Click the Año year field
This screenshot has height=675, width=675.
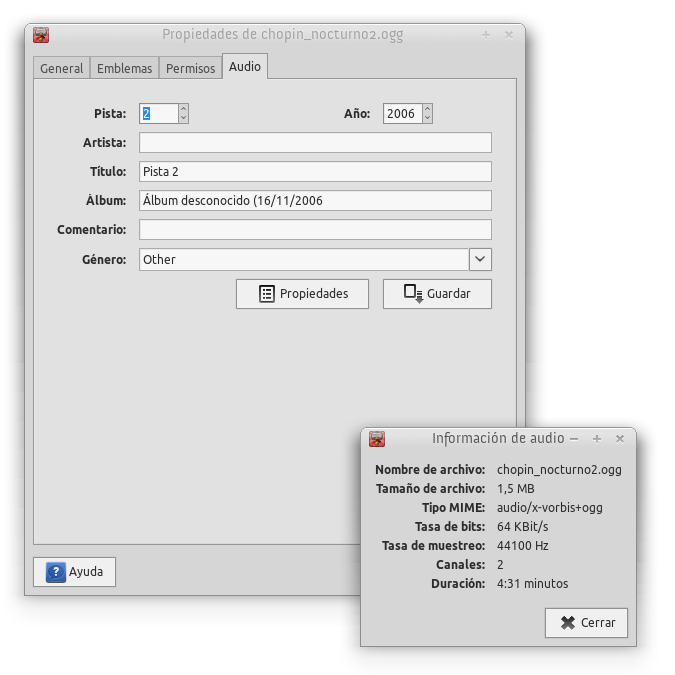tap(402, 114)
